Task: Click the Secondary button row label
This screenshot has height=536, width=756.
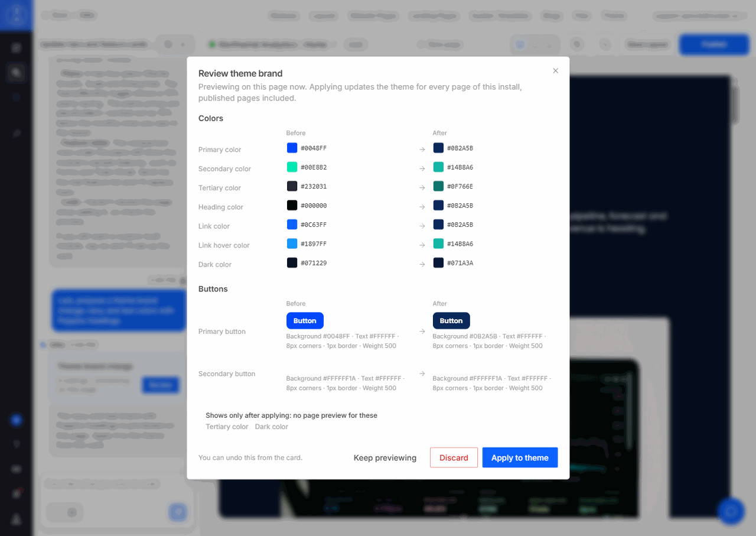Action: click(x=227, y=373)
